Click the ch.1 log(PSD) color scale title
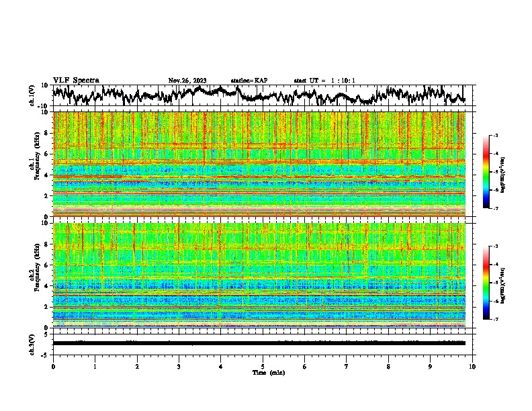 504,174
